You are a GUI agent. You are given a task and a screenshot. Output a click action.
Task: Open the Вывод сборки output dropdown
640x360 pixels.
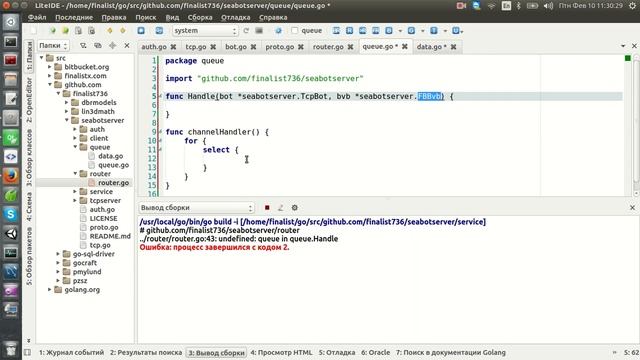coord(196,208)
